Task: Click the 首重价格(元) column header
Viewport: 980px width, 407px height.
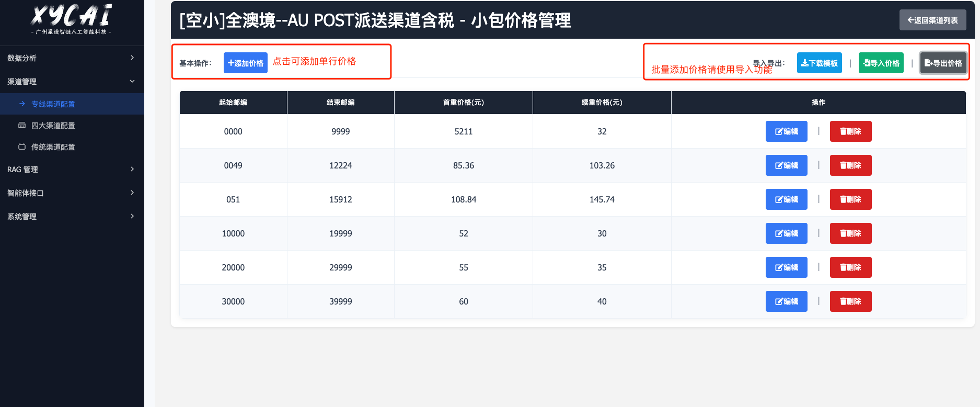Action: pos(464,103)
